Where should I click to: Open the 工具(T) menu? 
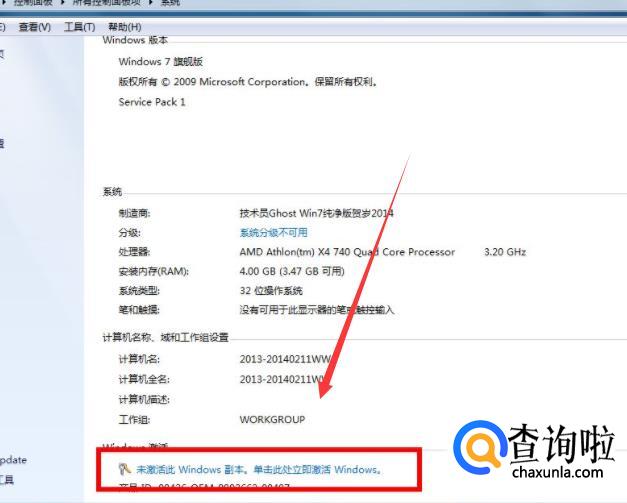(x=80, y=27)
